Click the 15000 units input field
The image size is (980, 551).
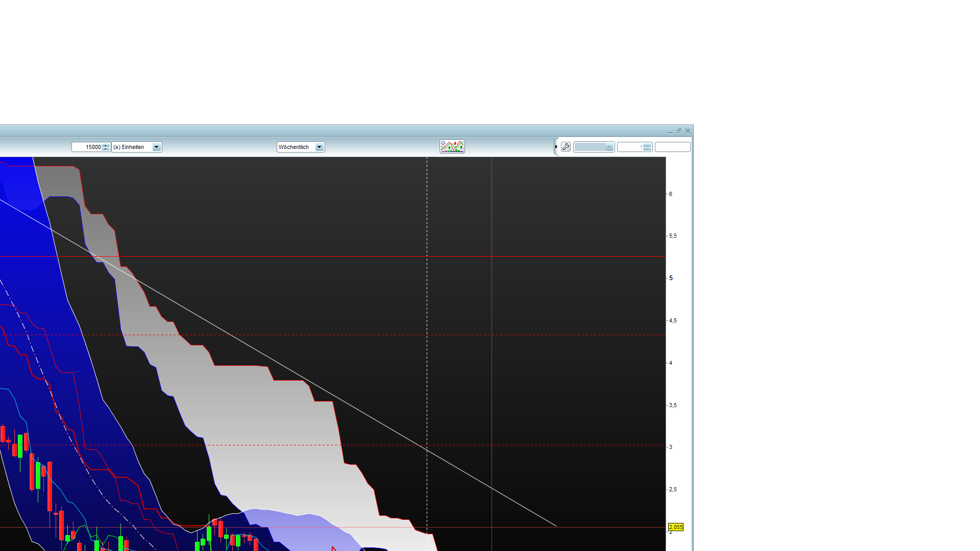88,147
